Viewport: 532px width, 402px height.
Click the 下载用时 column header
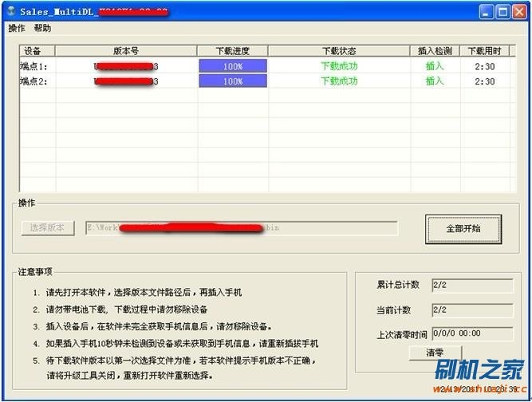click(485, 51)
